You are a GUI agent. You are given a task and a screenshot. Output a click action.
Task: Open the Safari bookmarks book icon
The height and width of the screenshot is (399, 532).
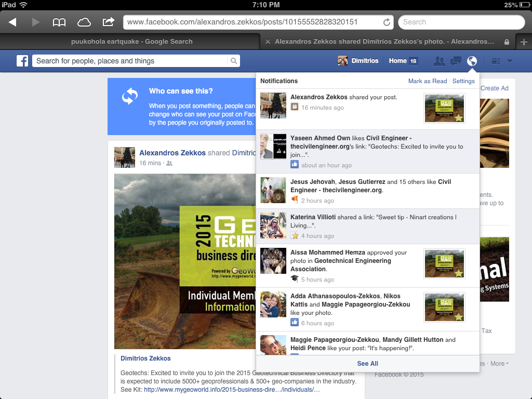pos(59,22)
